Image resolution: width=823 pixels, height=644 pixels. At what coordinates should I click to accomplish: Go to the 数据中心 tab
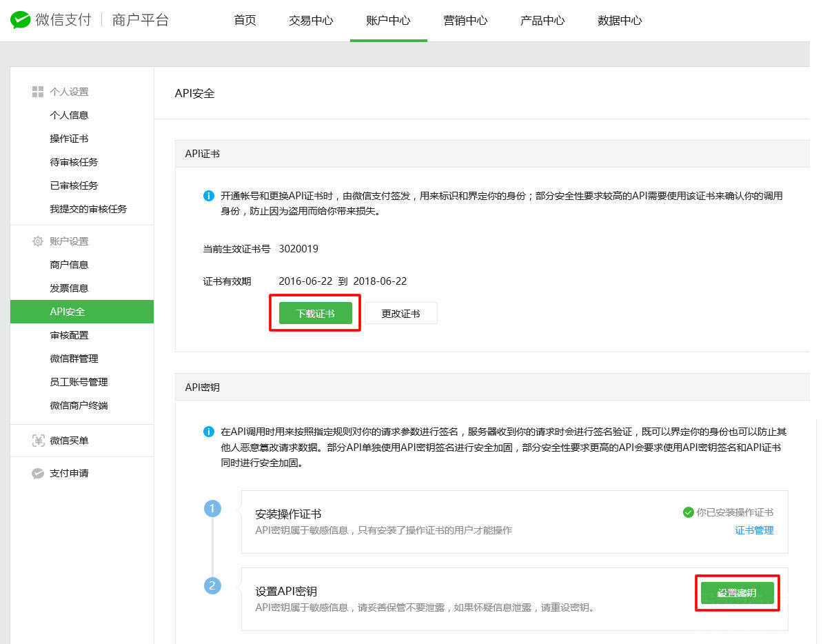click(620, 21)
